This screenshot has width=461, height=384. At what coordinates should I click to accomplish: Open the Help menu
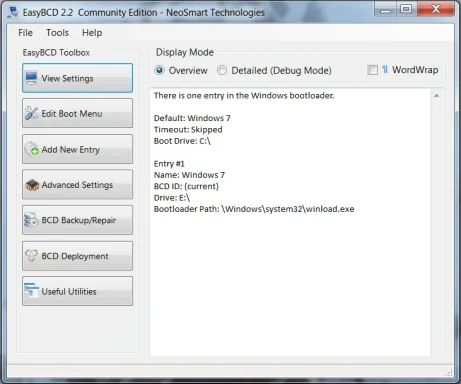(92, 33)
